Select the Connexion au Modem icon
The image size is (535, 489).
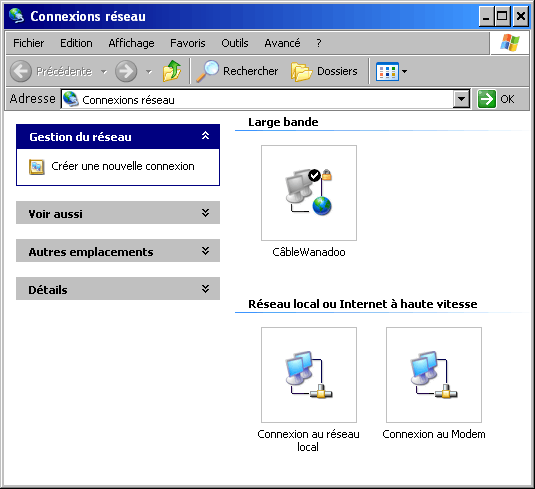click(x=434, y=375)
